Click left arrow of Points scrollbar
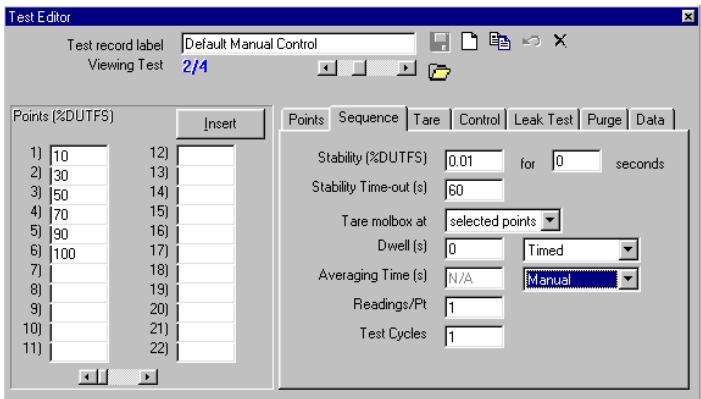Image resolution: width=701 pixels, height=399 pixels. pyautogui.click(x=87, y=377)
